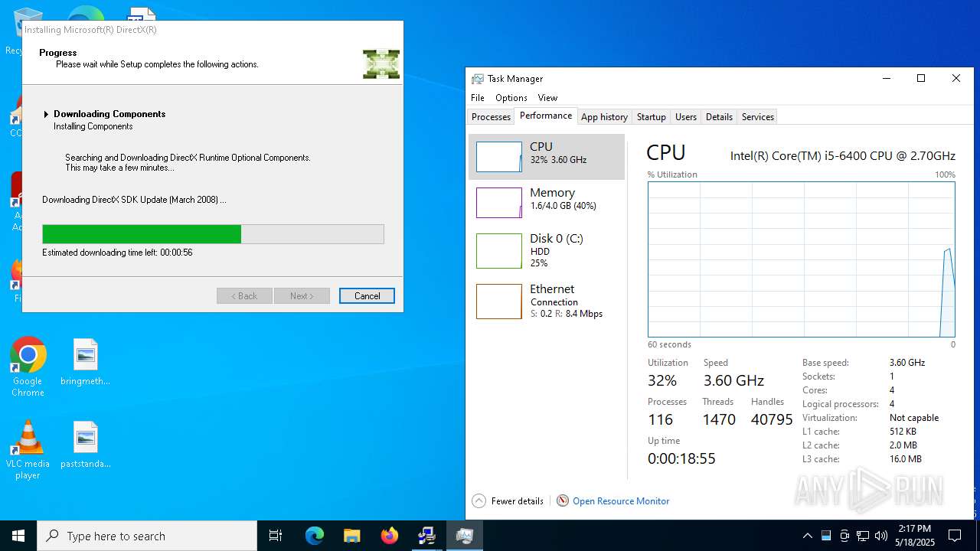Open the bringmeth image file icon

[x=86, y=362]
